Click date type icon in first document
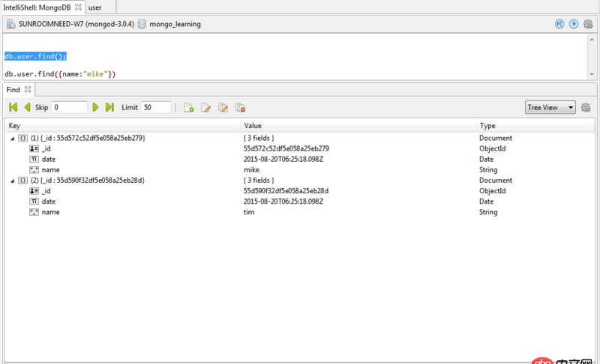The height and width of the screenshot is (364, 600). coord(34,160)
